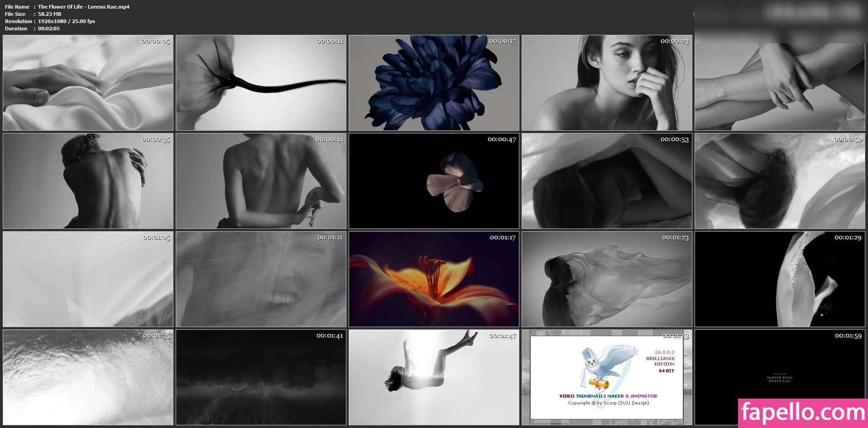Click the Duration value 00:02:05
This screenshot has height=428, width=868.
[x=49, y=29]
